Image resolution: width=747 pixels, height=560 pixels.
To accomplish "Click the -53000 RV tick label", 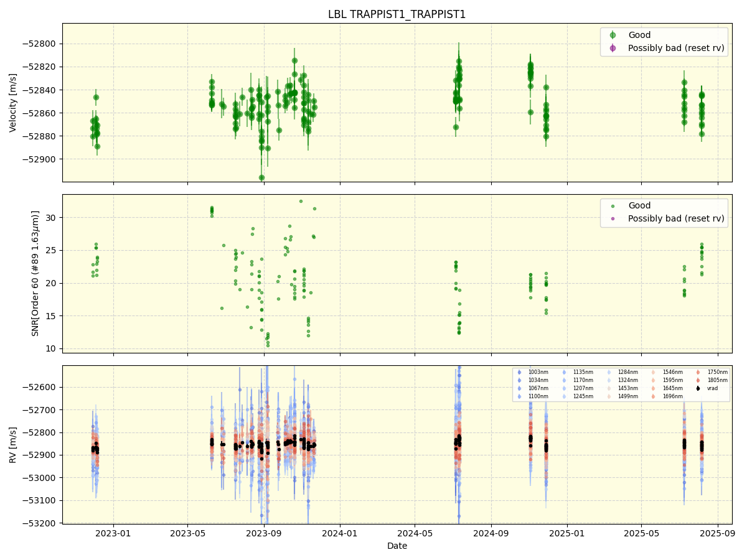I will click(x=40, y=478).
